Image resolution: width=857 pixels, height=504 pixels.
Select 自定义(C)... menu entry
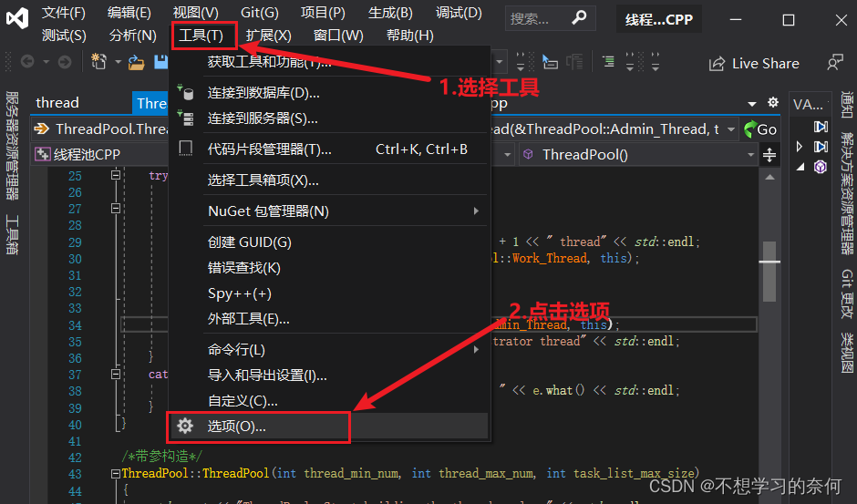click(x=329, y=401)
